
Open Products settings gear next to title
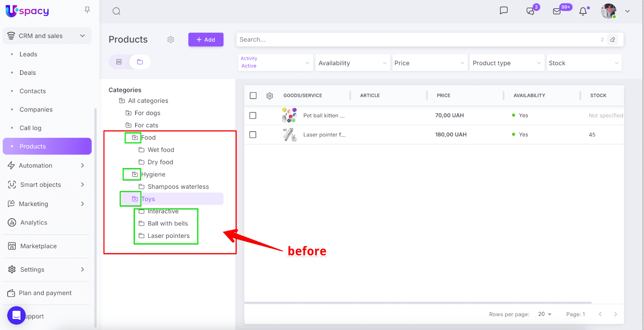pyautogui.click(x=171, y=39)
